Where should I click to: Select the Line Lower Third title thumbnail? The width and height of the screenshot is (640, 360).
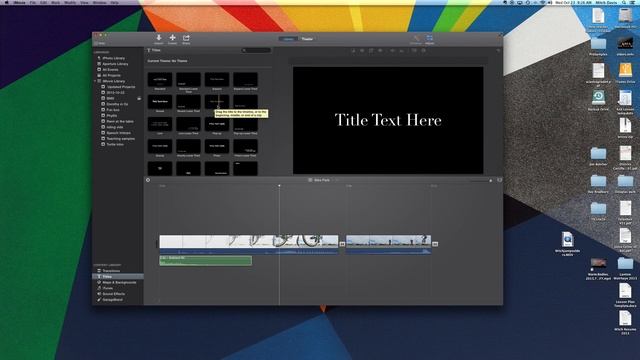[188, 124]
